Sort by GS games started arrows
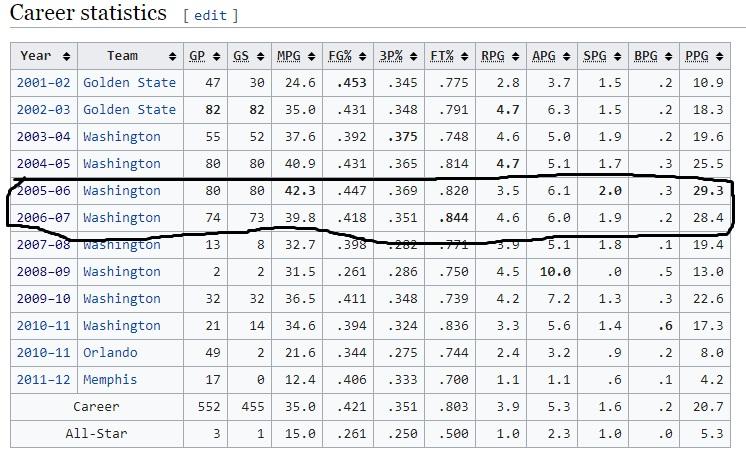 pyautogui.click(x=260, y=57)
